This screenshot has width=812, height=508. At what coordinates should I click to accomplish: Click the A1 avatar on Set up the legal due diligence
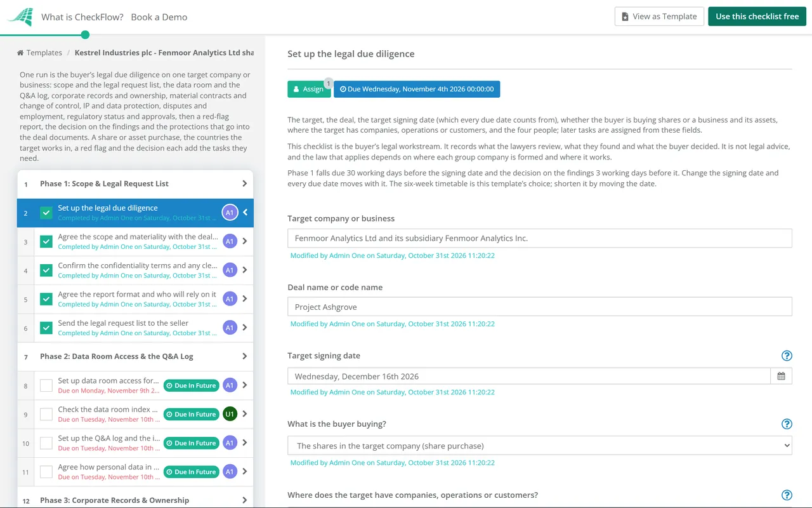(x=230, y=213)
